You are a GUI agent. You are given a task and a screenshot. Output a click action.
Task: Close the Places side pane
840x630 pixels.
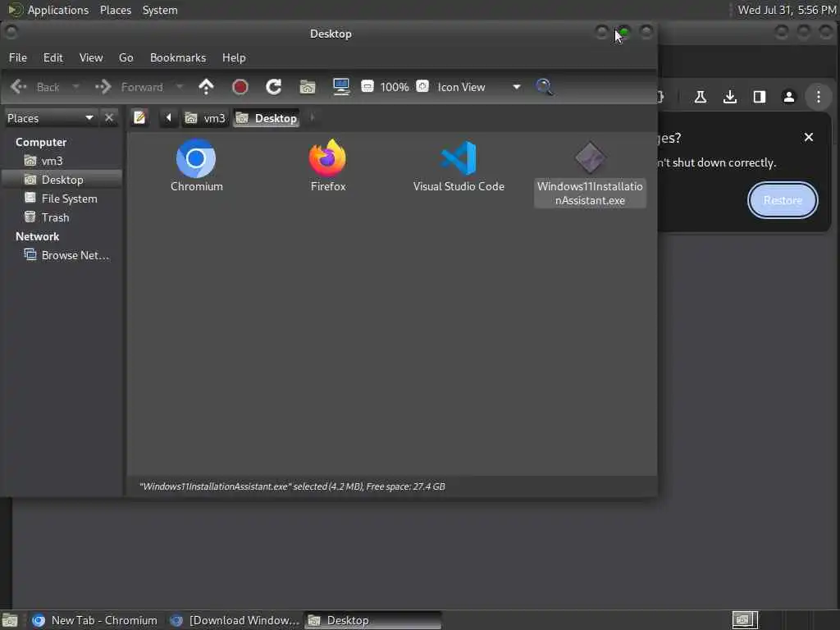(109, 118)
